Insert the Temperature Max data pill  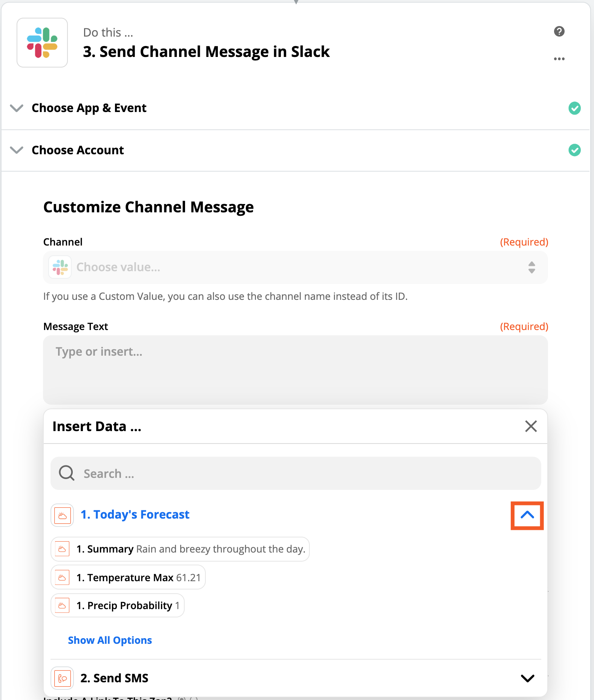click(x=128, y=577)
